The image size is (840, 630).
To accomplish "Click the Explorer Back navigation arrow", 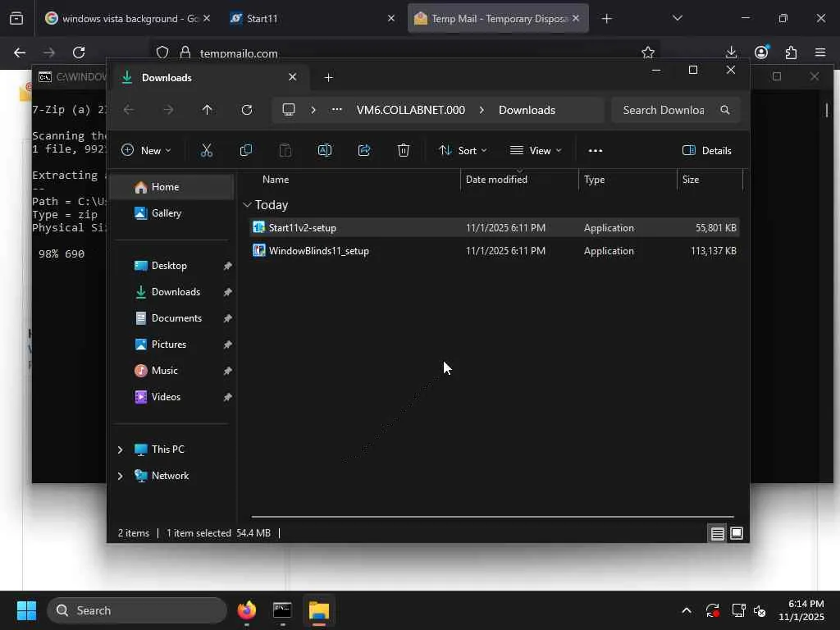I will tap(129, 110).
